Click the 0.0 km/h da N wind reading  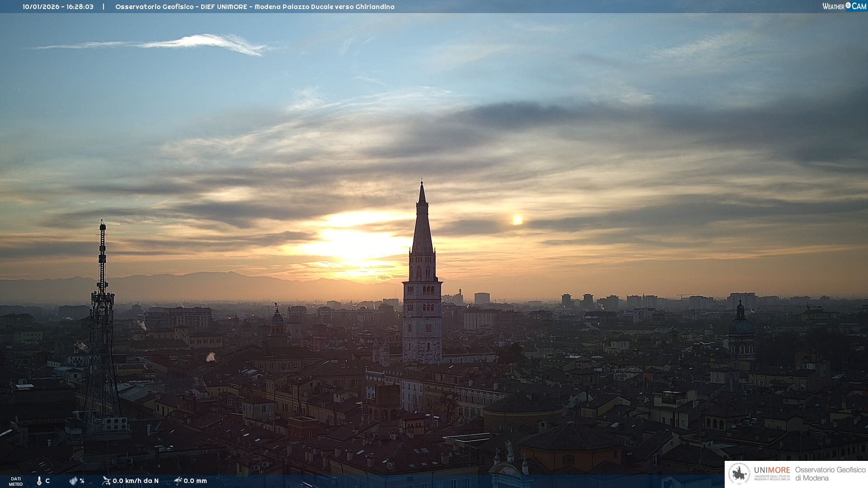coord(136,481)
